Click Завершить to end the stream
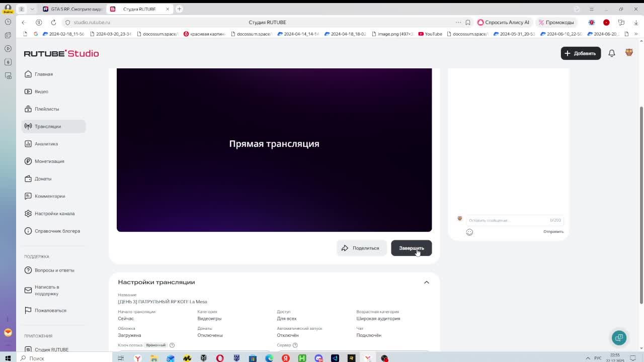The width and height of the screenshot is (644, 362). tap(411, 248)
